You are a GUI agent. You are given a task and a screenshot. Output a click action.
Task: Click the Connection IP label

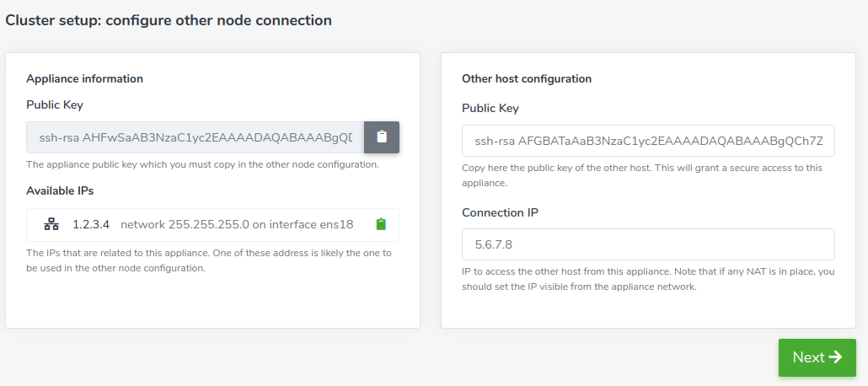tap(500, 212)
